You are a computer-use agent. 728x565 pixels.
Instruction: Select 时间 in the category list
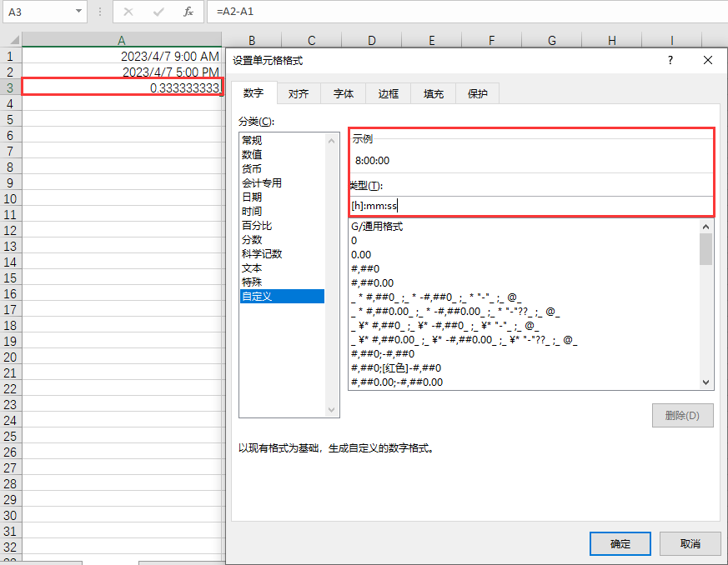point(252,212)
